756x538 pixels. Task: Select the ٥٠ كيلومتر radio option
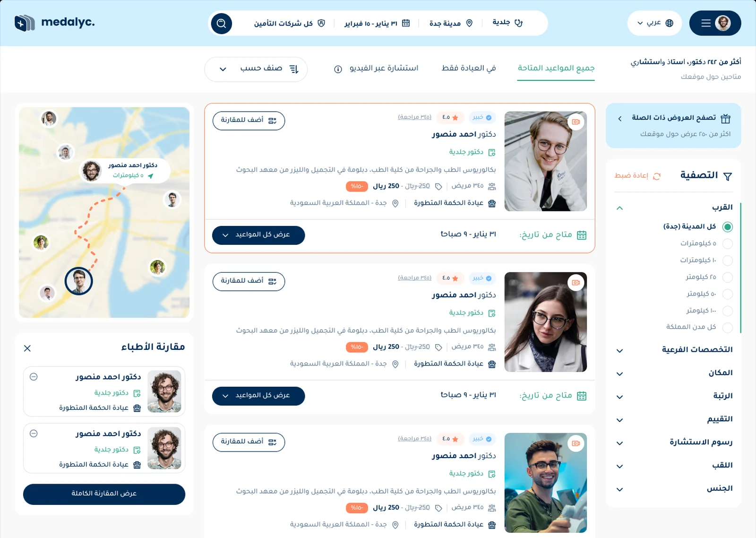click(x=728, y=294)
